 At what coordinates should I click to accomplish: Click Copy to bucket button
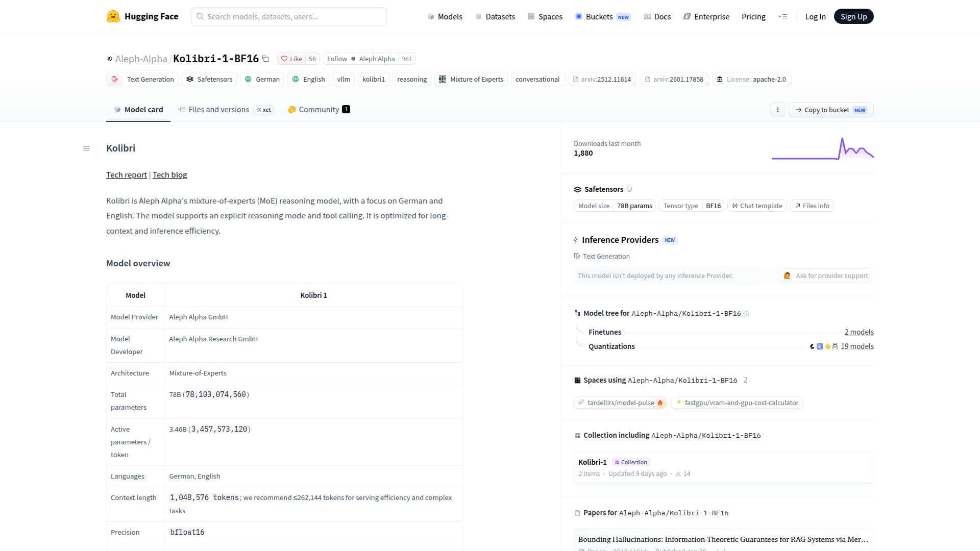[831, 110]
